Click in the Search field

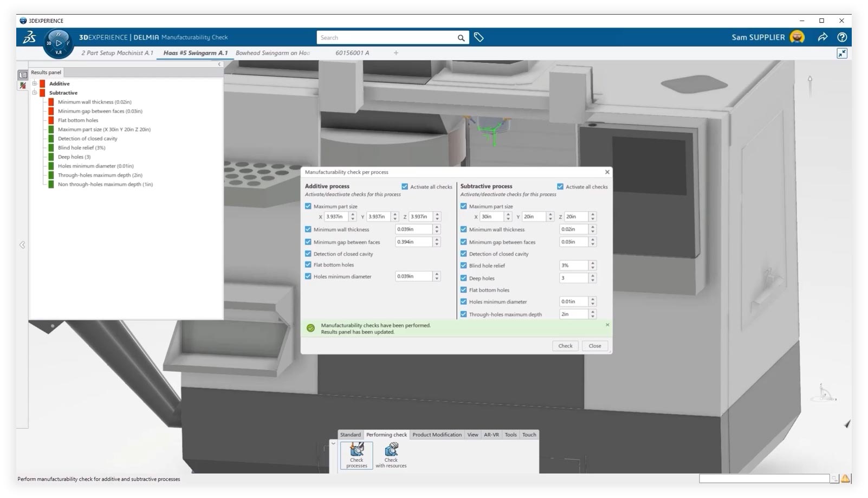[x=387, y=38]
